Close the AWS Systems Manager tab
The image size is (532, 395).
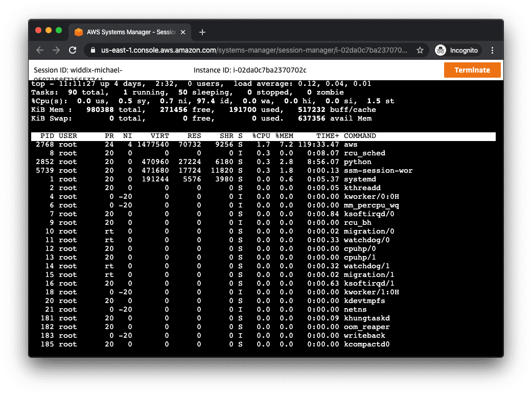[x=183, y=32]
